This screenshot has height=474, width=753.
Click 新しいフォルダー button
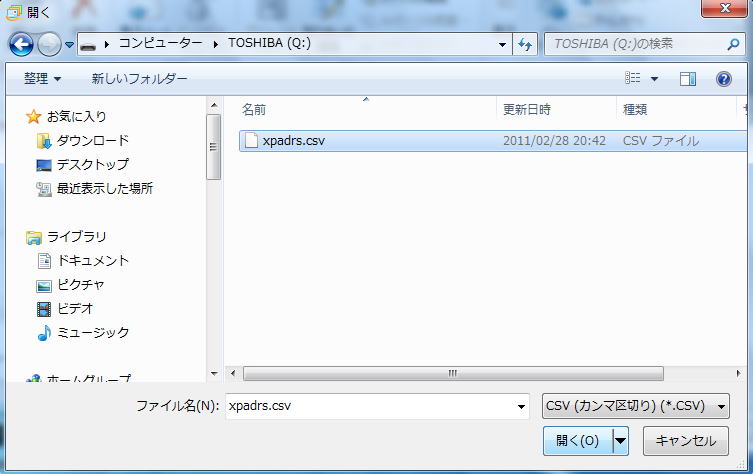click(x=139, y=78)
